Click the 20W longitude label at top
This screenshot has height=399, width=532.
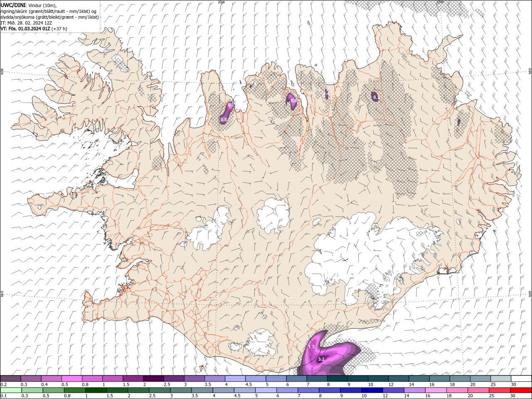(x=221, y=2)
